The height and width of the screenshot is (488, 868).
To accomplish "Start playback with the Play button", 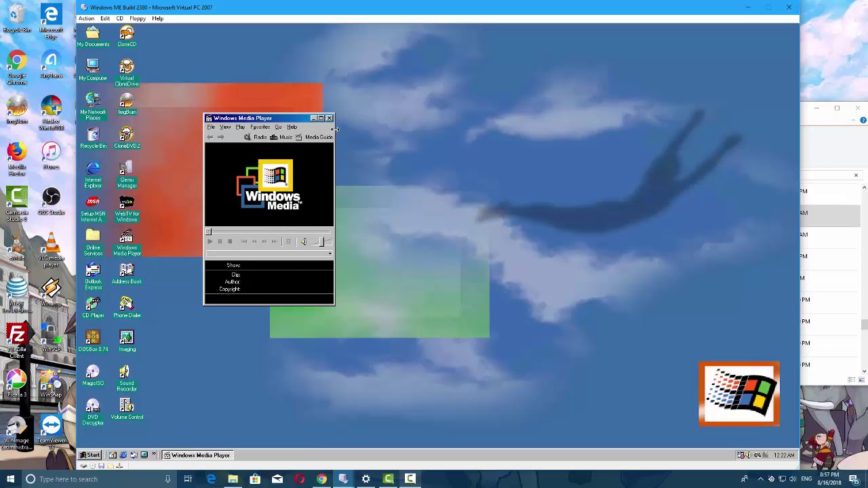I will coord(210,241).
